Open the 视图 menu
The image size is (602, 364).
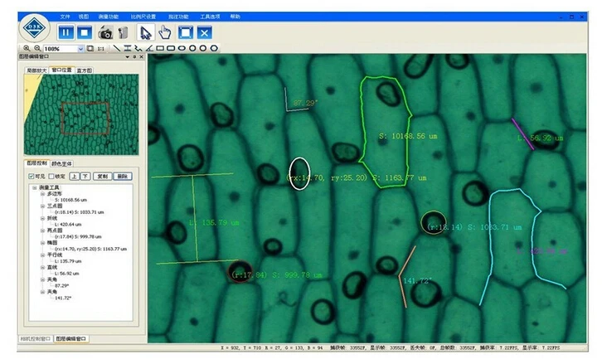click(x=84, y=17)
